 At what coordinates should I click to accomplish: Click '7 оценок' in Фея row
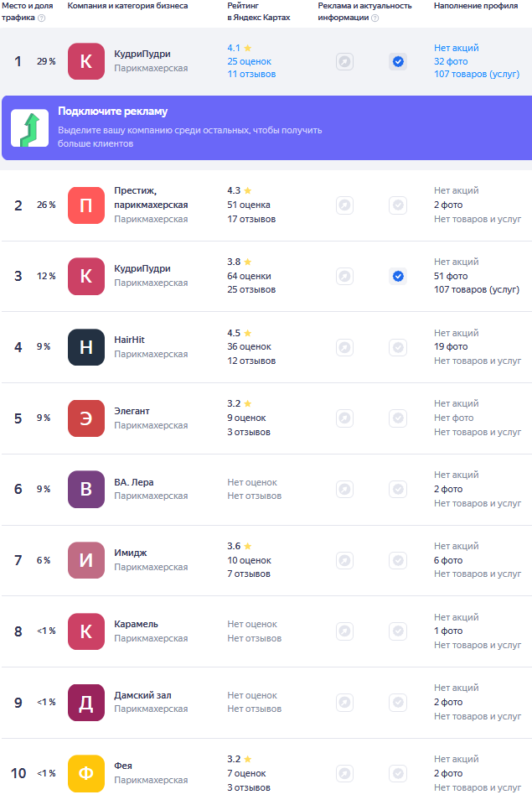(x=247, y=774)
